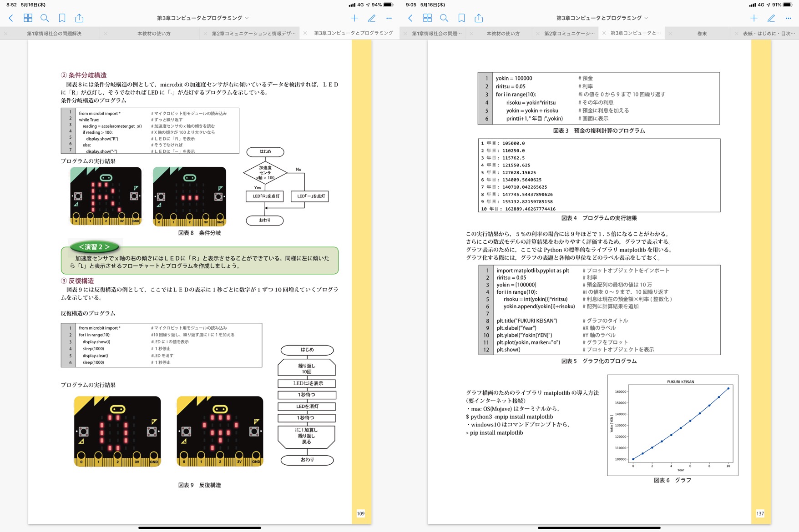Switch to 第2章コミュニケーションと情報デザ… tab in left window
This screenshot has height=532, width=799.
click(253, 34)
